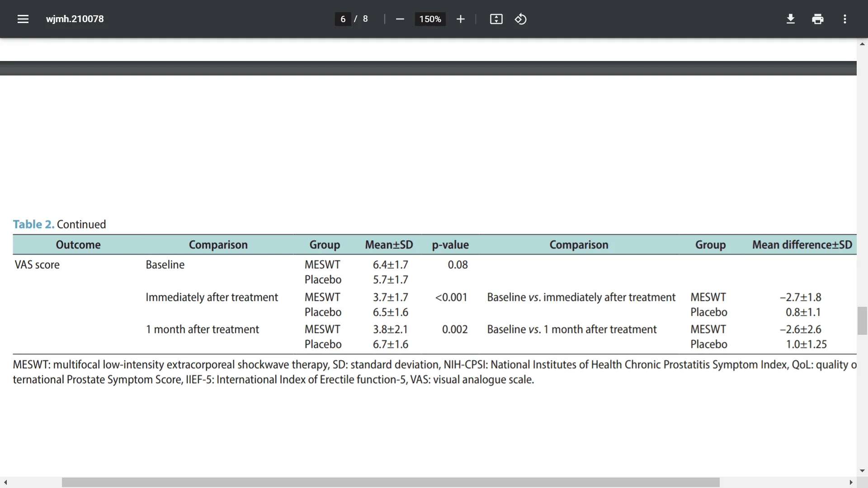Click the footnote line 'ternational Prostate Symptom Score'
Screen dimensions: 868x488
coord(274,379)
